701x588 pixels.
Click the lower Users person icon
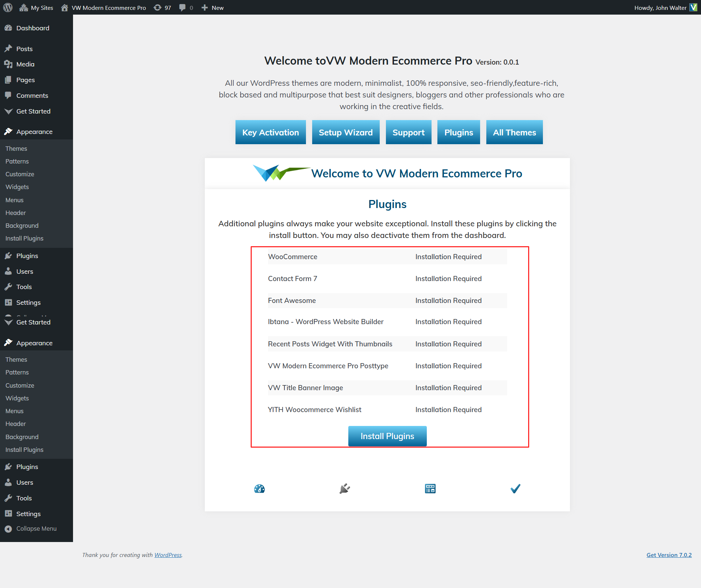tap(8, 483)
